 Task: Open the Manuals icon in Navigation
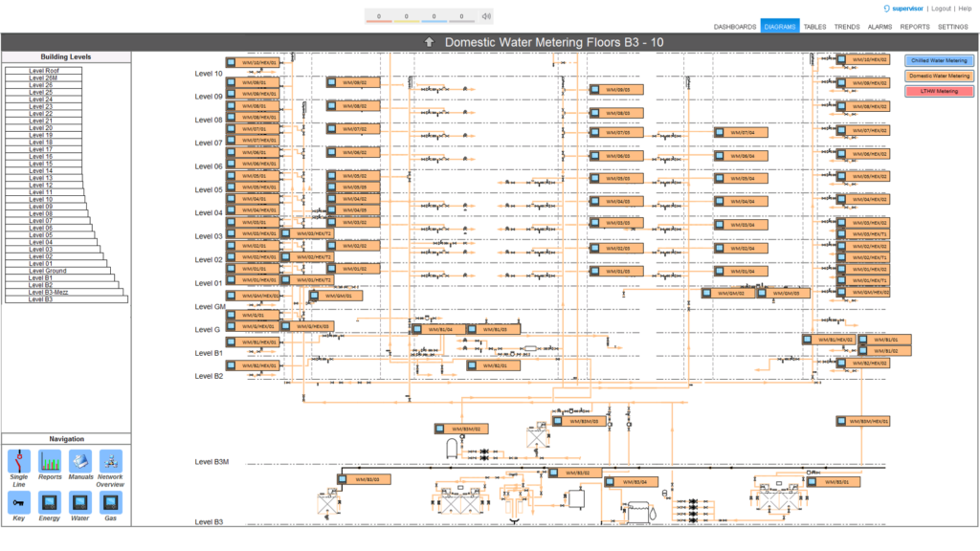point(80,460)
